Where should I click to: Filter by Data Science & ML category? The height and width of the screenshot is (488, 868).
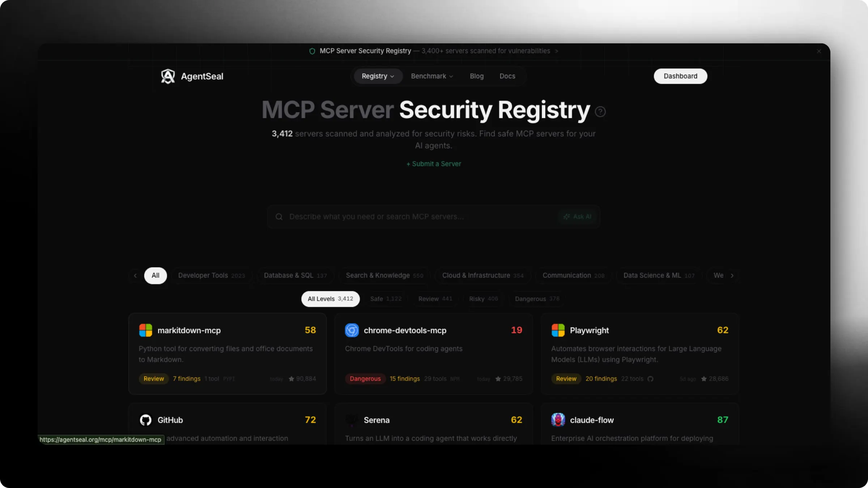[659, 275]
